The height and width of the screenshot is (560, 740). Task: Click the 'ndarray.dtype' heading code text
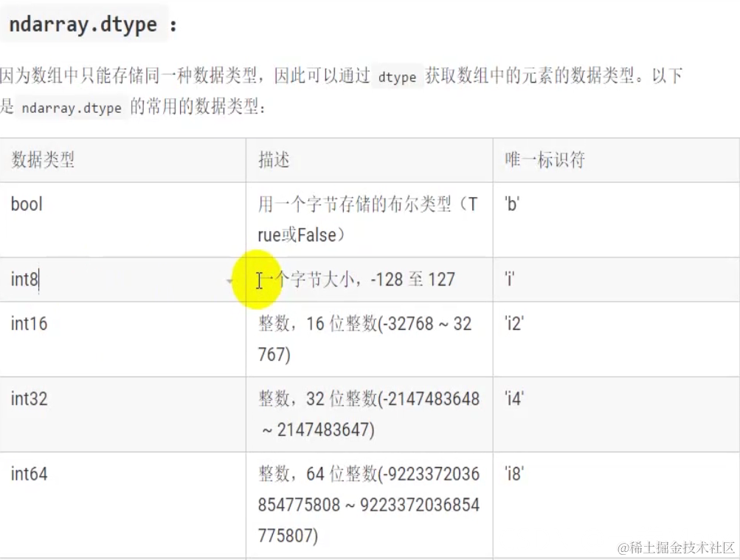[x=83, y=24]
